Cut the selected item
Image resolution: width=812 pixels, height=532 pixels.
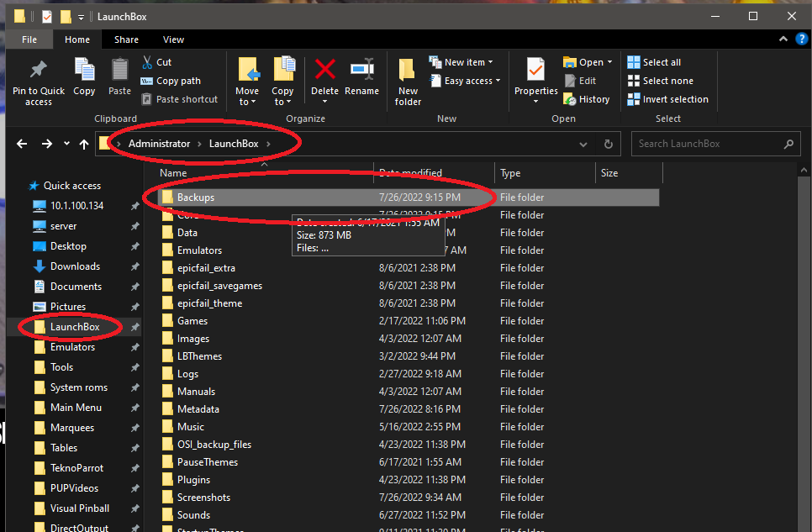(x=156, y=62)
